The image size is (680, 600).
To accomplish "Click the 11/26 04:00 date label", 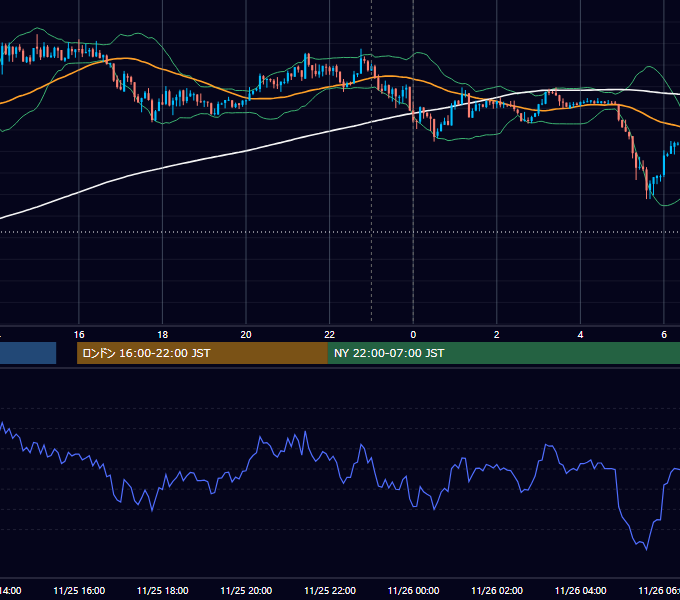I will 580,590.
